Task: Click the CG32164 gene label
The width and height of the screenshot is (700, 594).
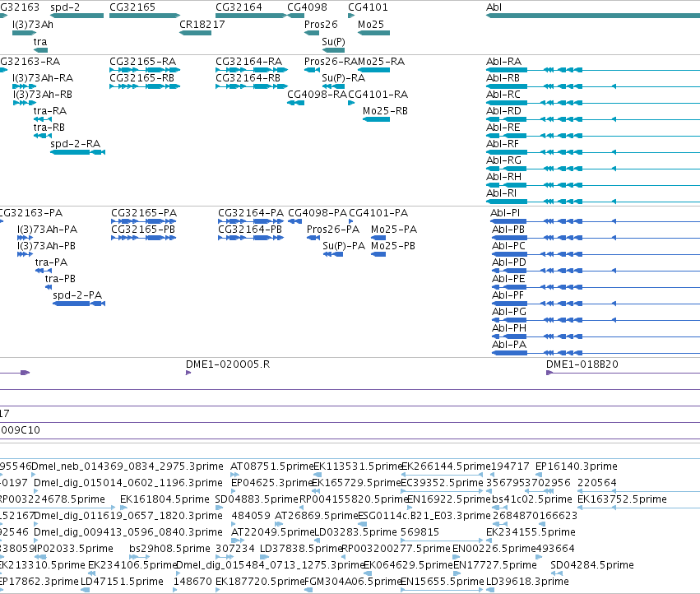Action: 239,7
